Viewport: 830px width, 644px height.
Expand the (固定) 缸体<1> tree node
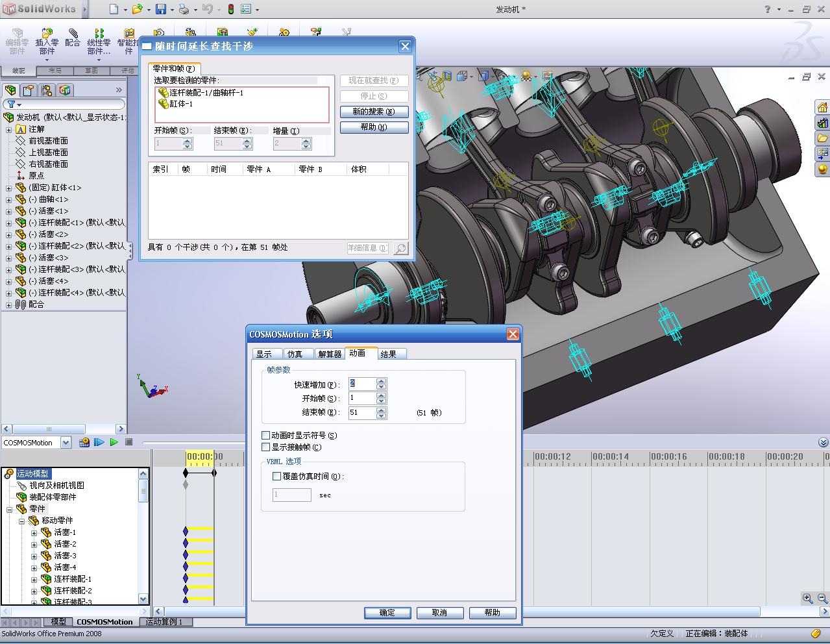tap(9, 188)
